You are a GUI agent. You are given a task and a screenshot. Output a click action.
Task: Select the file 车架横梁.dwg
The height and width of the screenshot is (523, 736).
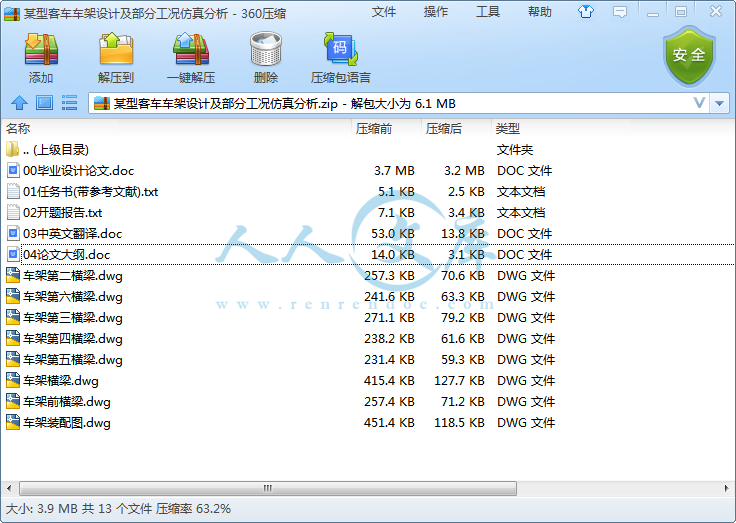61,381
